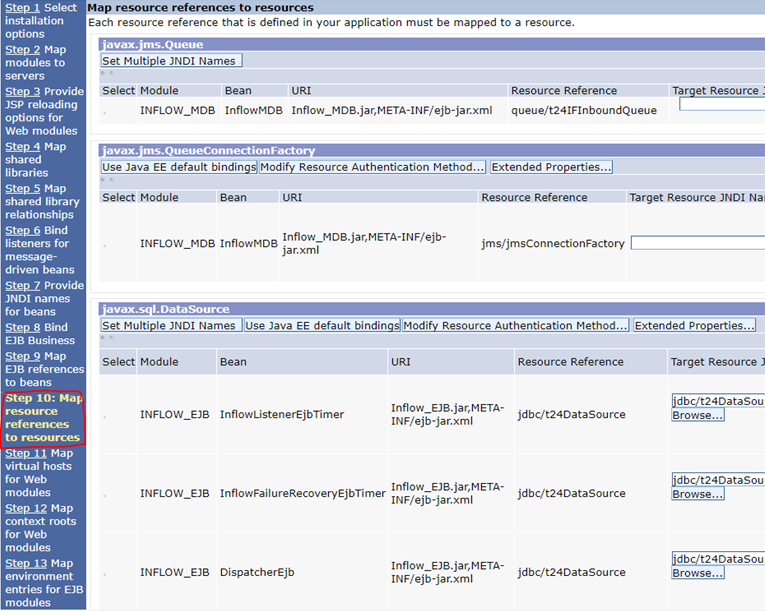Open Modify Resource Authentication Method under QueueConnectionFactory
Viewport: 765px width, 611px height.
[x=372, y=167]
